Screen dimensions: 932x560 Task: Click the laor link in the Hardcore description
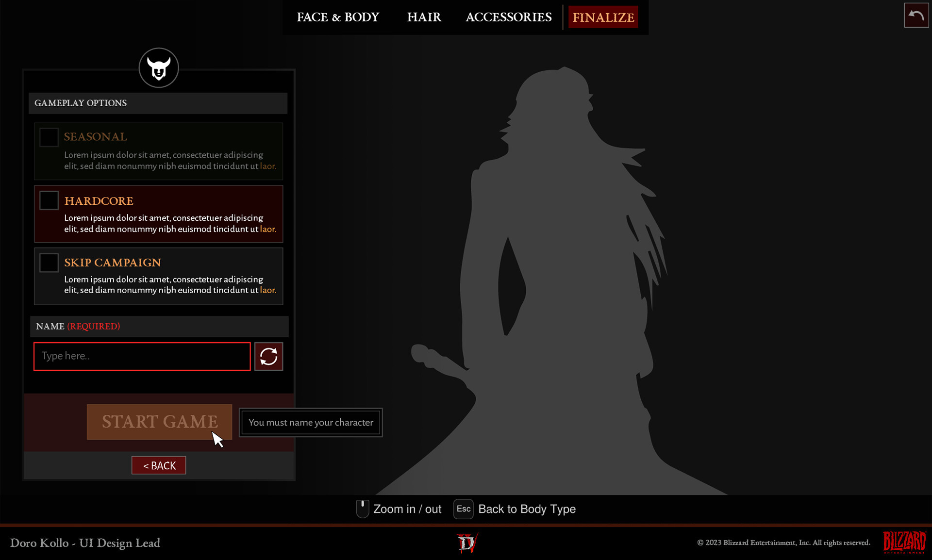[x=267, y=229]
